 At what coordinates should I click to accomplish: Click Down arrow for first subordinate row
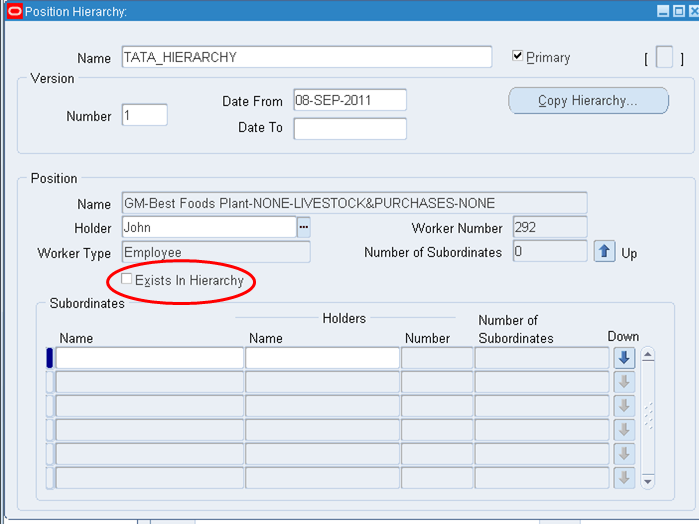(x=624, y=358)
